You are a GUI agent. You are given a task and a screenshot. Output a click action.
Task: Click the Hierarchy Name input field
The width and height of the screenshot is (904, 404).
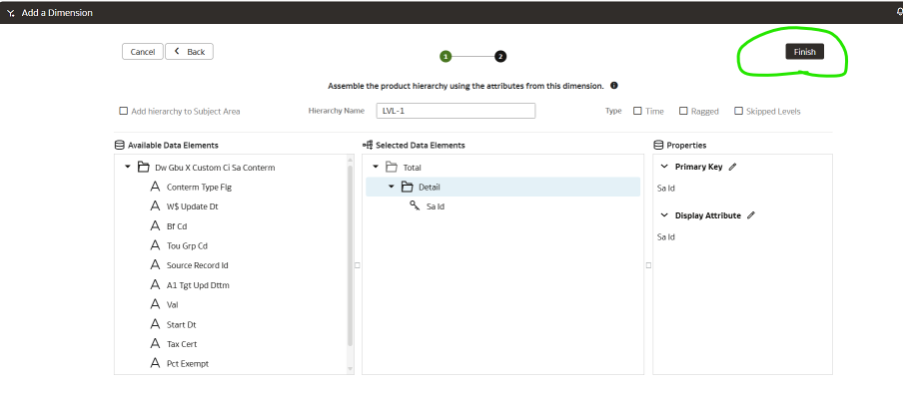click(455, 111)
